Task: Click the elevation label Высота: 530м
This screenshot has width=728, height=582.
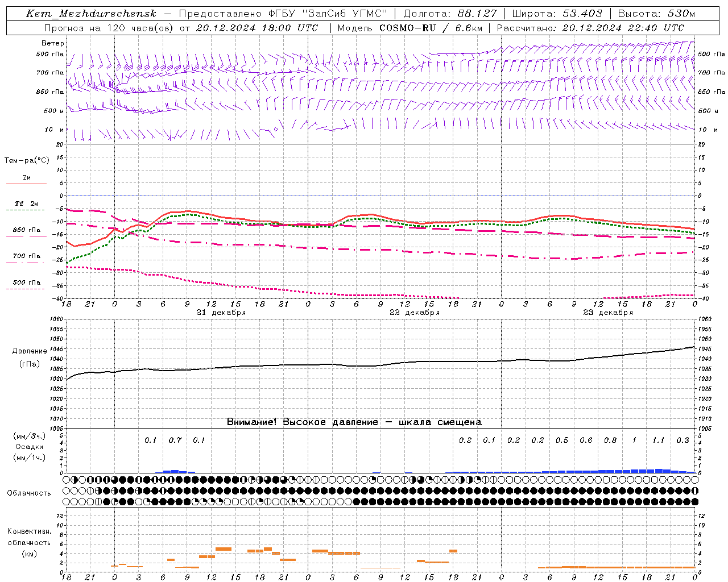Action: (656, 14)
